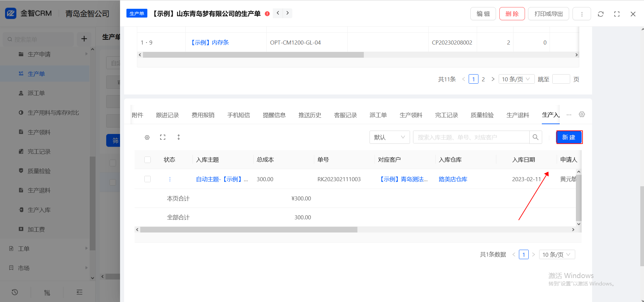Viewport: 644px width, 302px height.
Task: Switch to the 推送历史 tab
Action: coord(310,115)
